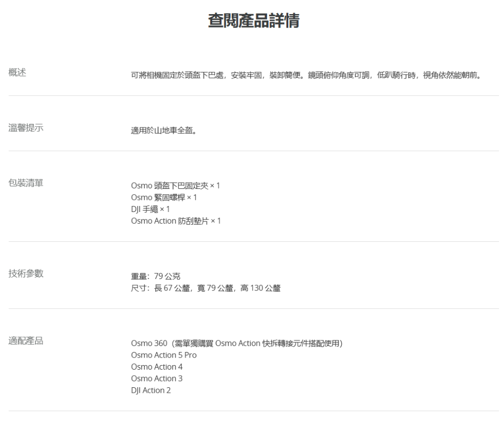
Task: Click the Osmo 360 compatibility line
Action: click(237, 343)
